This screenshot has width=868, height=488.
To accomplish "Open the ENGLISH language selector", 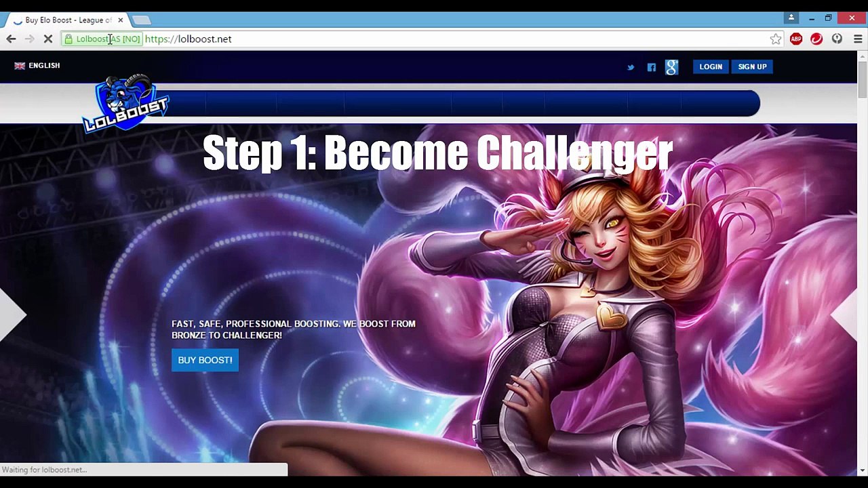I will (x=37, y=66).
